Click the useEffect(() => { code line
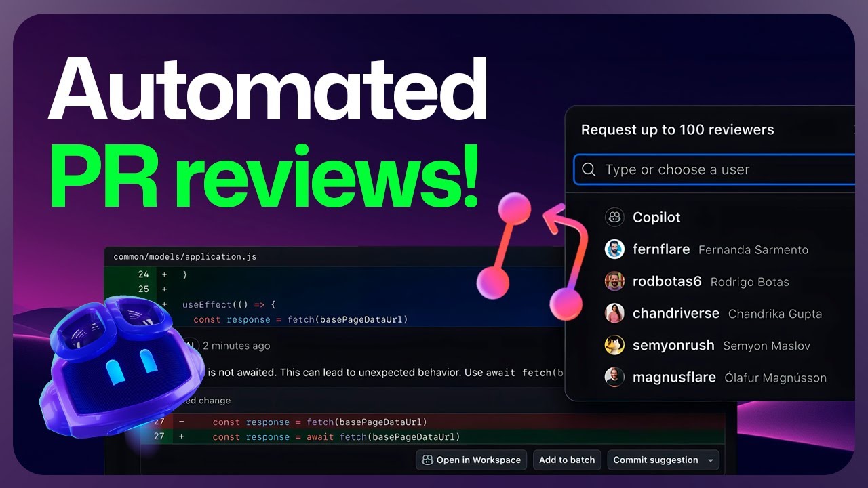 229,304
